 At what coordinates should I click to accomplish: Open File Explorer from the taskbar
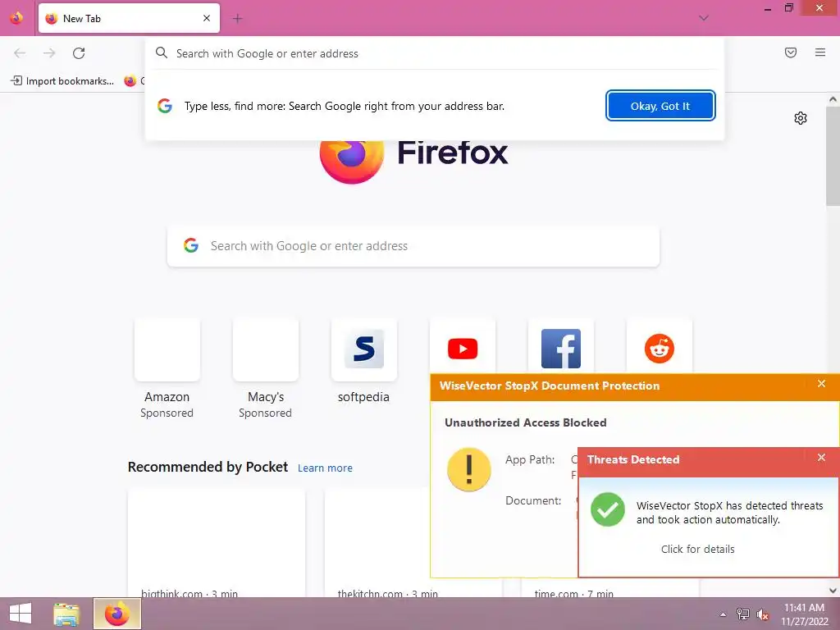[x=66, y=614]
